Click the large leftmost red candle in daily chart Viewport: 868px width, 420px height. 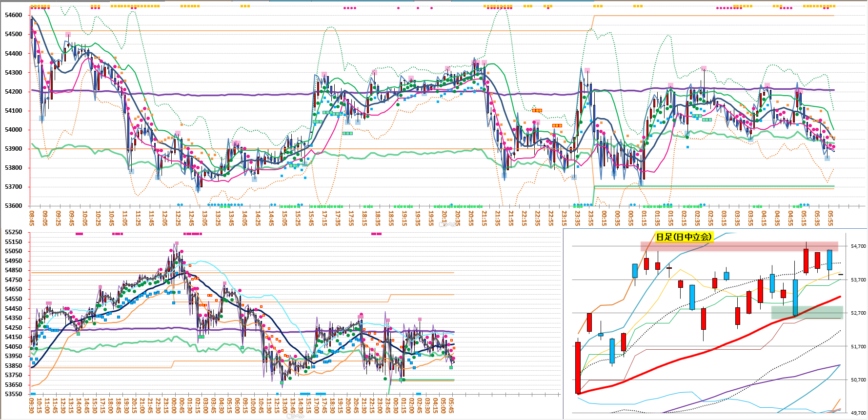(578, 367)
